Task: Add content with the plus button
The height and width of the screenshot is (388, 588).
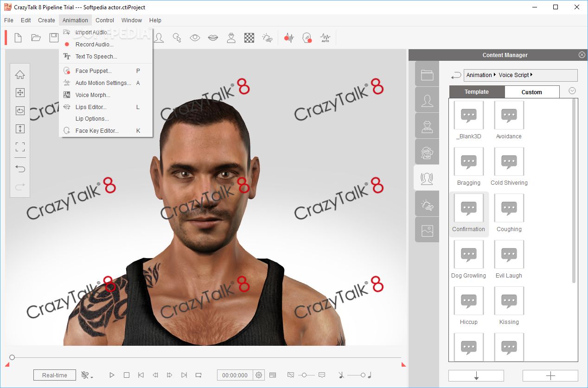Action: coord(550,375)
